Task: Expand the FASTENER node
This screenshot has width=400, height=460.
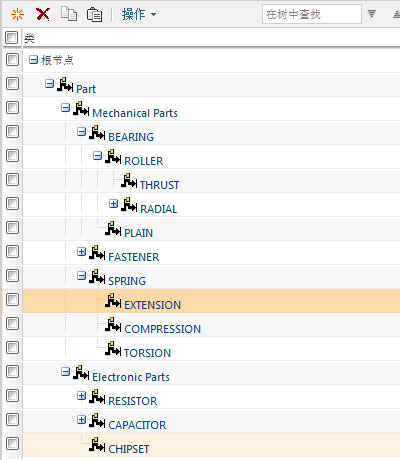Action: click(x=81, y=252)
